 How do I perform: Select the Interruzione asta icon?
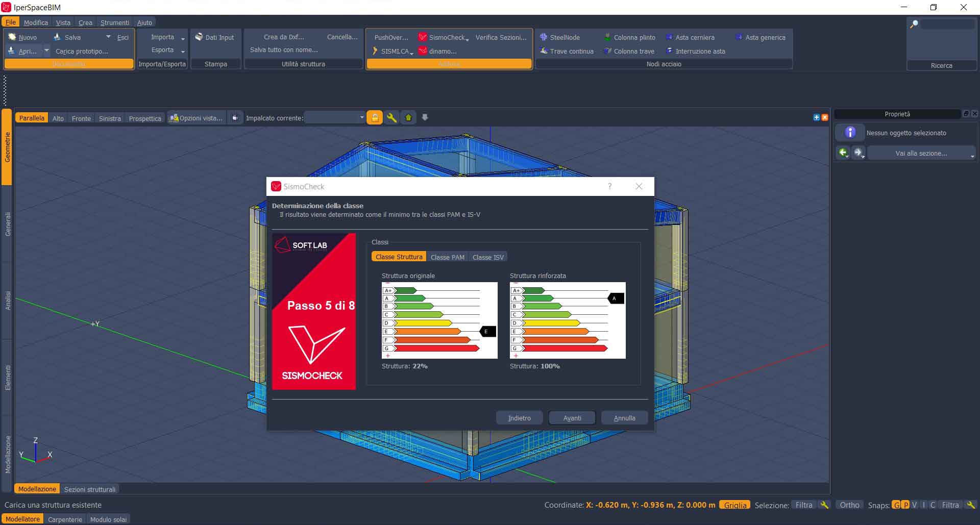[x=669, y=51]
